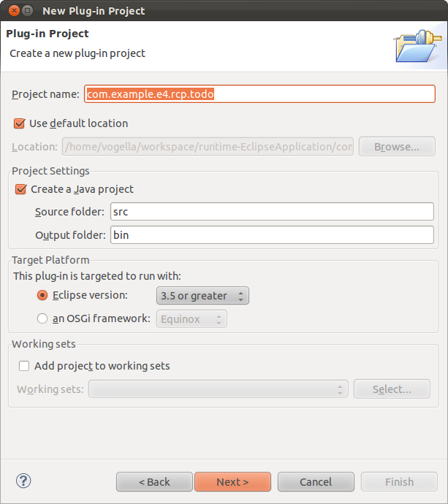Enable Add project to working sets

coord(24,366)
